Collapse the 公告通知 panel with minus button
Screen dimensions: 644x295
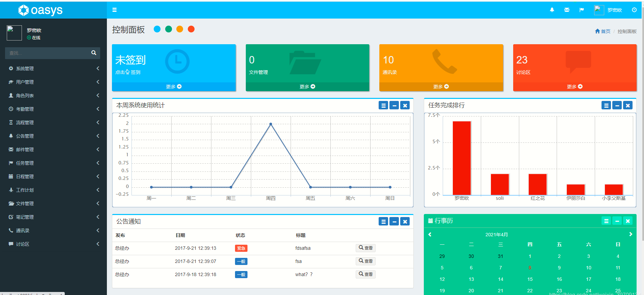click(394, 221)
